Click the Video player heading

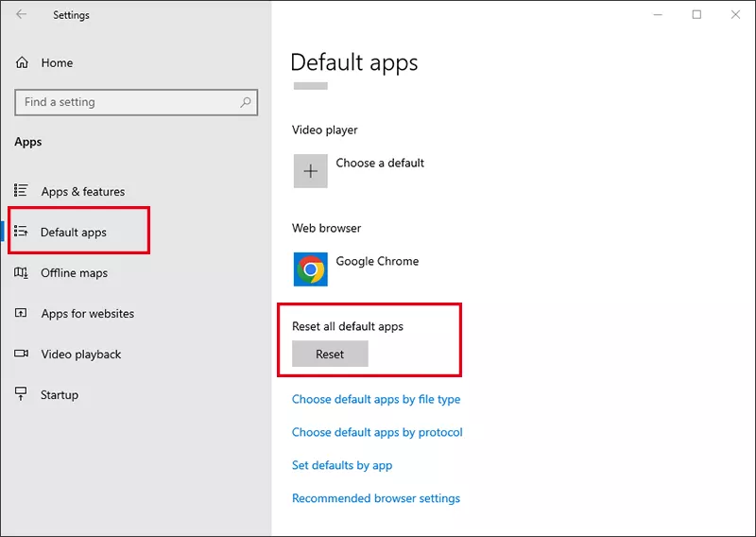(324, 130)
